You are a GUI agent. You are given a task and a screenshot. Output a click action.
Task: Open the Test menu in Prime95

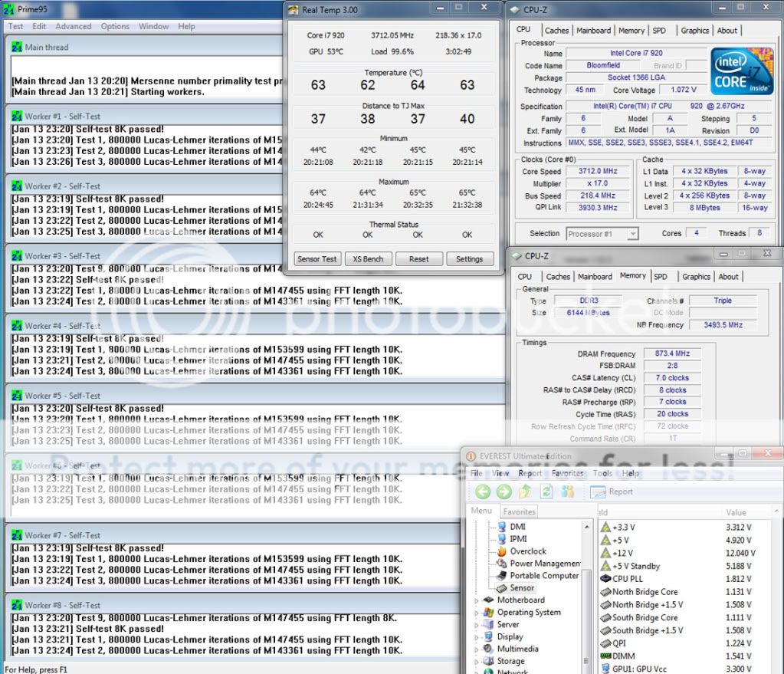[x=15, y=26]
